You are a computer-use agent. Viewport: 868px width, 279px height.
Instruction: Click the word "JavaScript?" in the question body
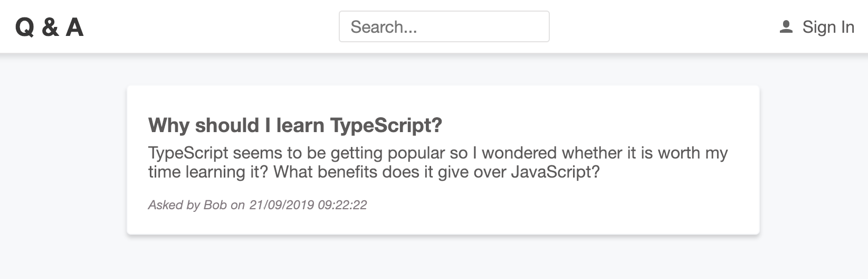[555, 172]
